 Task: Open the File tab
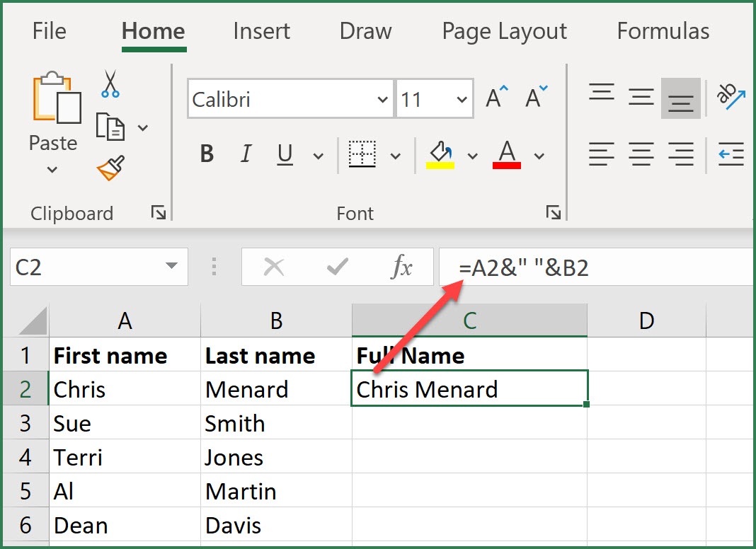(x=49, y=31)
